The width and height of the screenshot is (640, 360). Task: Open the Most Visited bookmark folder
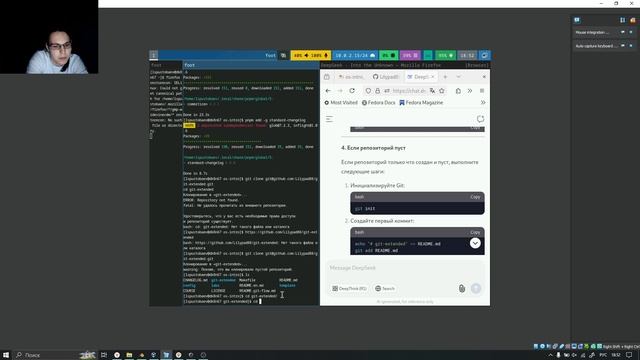click(341, 102)
